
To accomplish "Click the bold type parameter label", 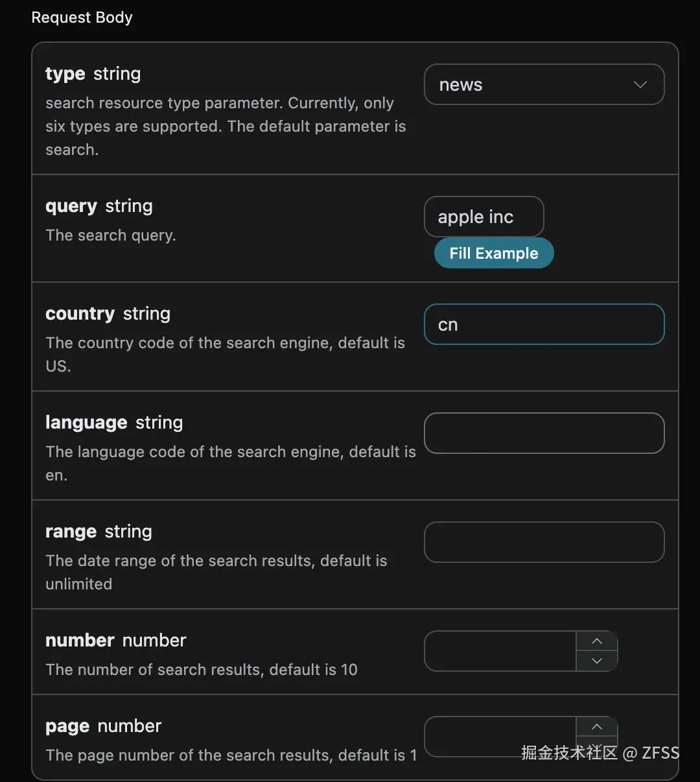I will click(x=65, y=74).
